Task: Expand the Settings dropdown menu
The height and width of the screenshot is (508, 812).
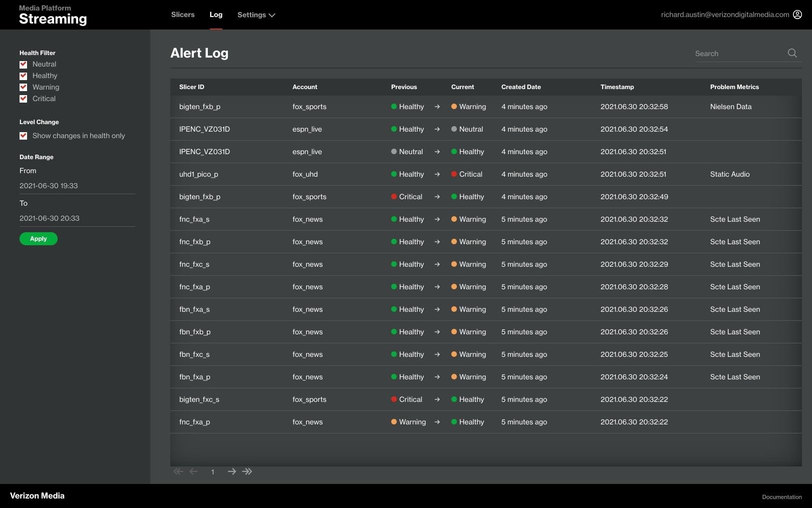Action: (x=256, y=15)
